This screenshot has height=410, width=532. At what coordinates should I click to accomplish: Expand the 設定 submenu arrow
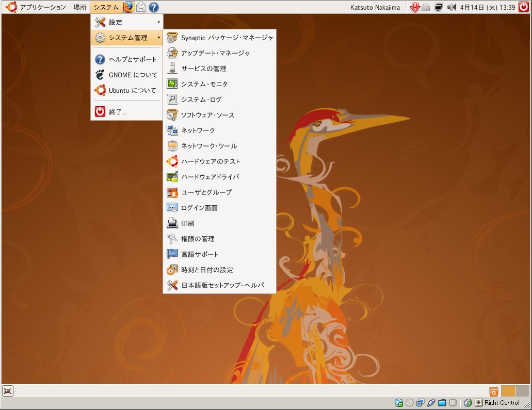pyautogui.click(x=159, y=22)
